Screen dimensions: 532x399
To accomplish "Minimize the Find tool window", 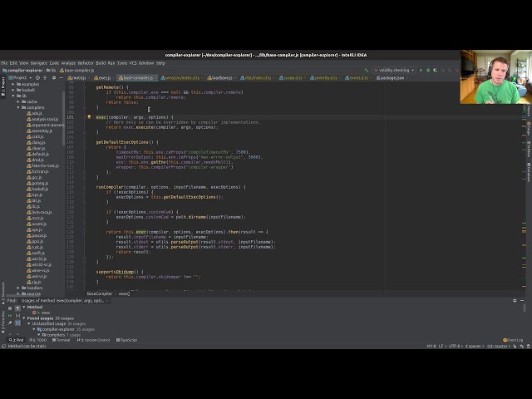I will point(522,301).
